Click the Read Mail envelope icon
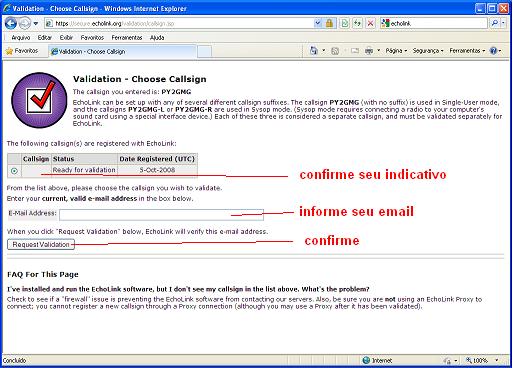Viewport: 513px width, 368px height. coord(355,51)
